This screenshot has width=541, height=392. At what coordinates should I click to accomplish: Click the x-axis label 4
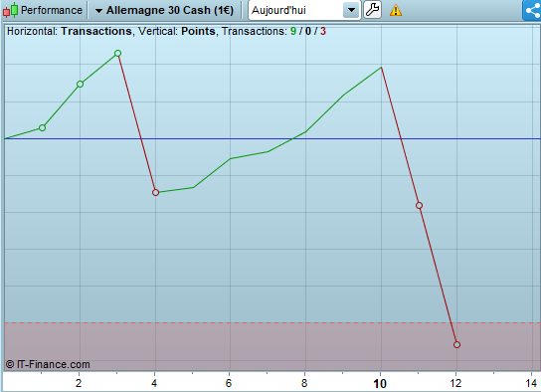154,383
